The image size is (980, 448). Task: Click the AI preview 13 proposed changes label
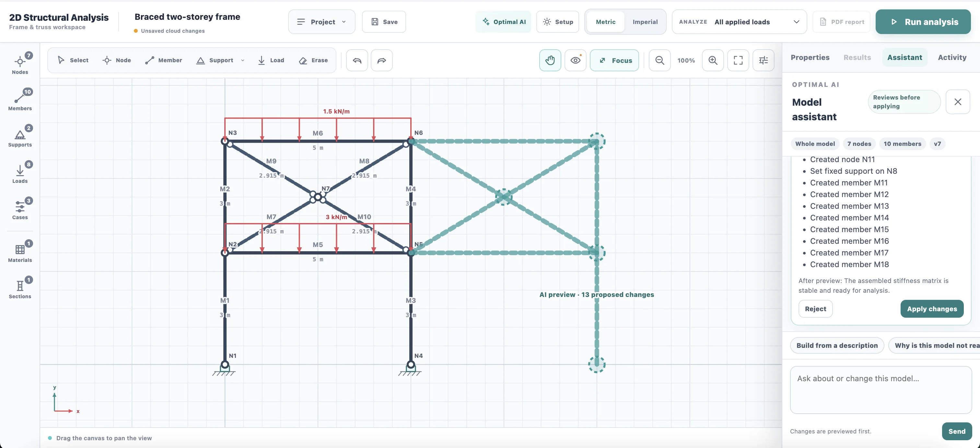597,295
